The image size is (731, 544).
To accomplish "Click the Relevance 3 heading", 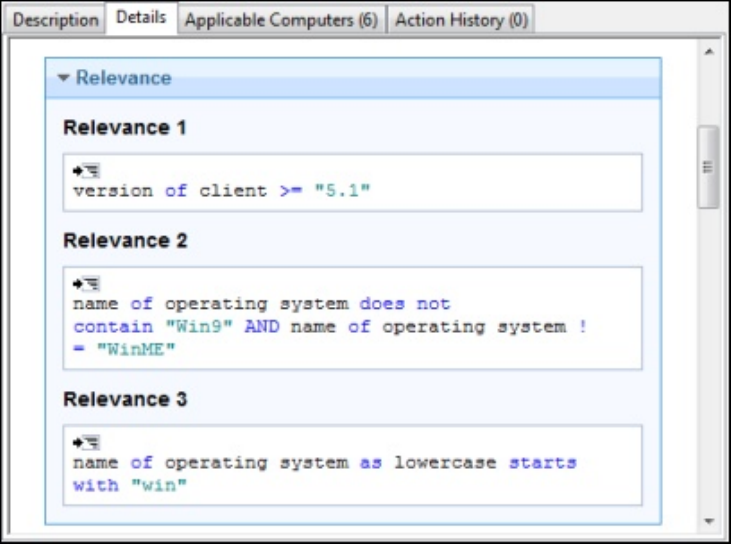I will 125,399.
